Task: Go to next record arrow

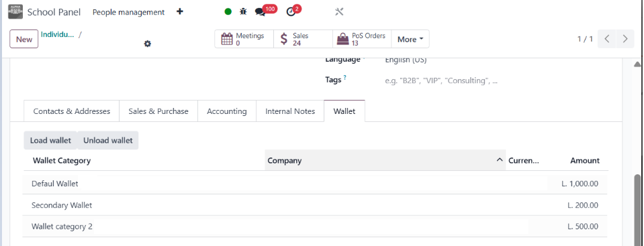Action: [625, 39]
